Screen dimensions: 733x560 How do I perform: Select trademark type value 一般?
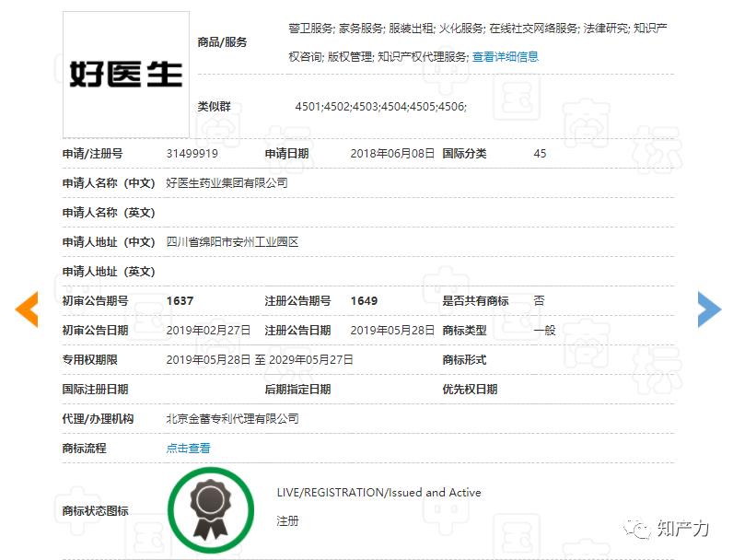(x=544, y=331)
